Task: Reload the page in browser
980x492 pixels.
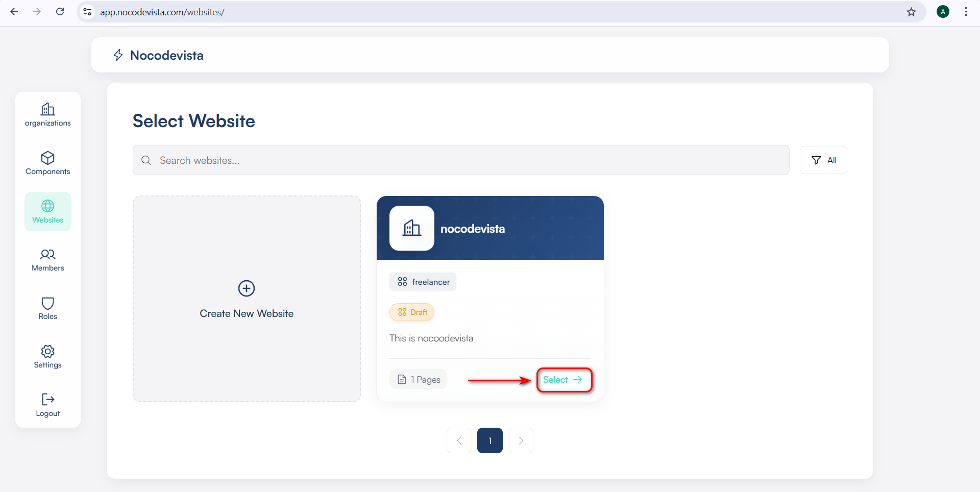Action: point(60,12)
